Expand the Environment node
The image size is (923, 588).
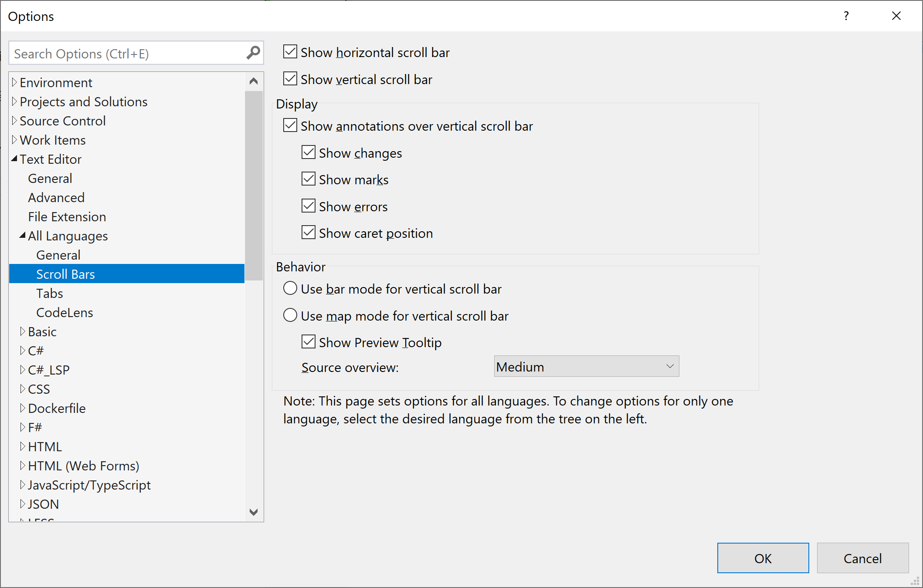[14, 82]
